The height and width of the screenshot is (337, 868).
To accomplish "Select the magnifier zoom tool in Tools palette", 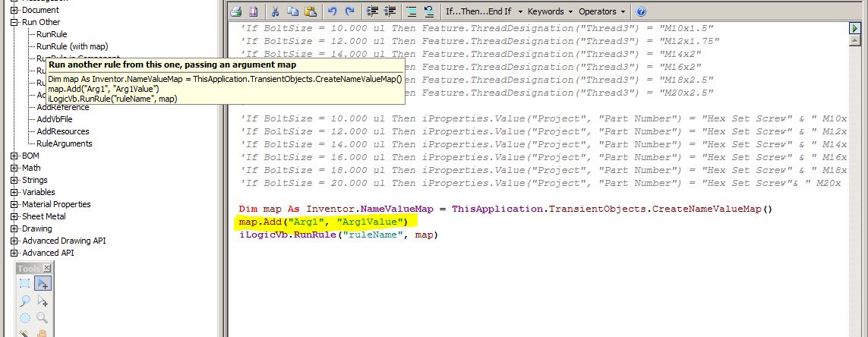I will point(43,317).
